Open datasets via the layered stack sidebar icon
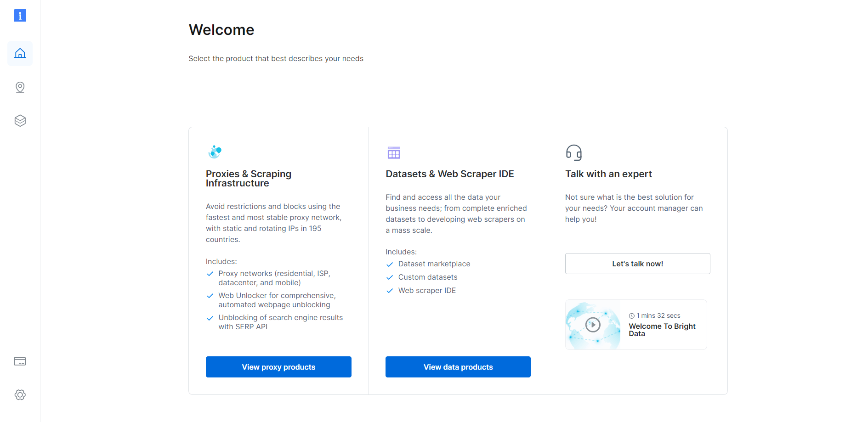Screen dimensions: 868x422 click(20, 120)
